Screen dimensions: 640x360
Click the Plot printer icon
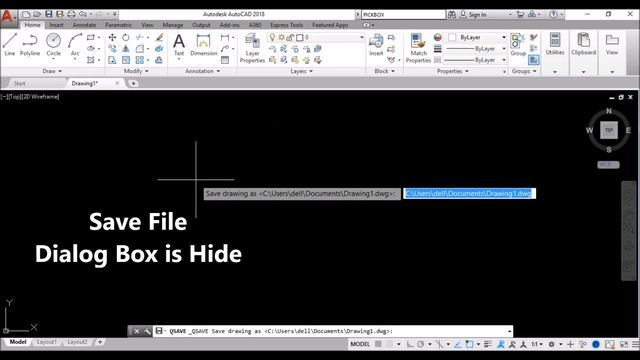click(x=71, y=14)
